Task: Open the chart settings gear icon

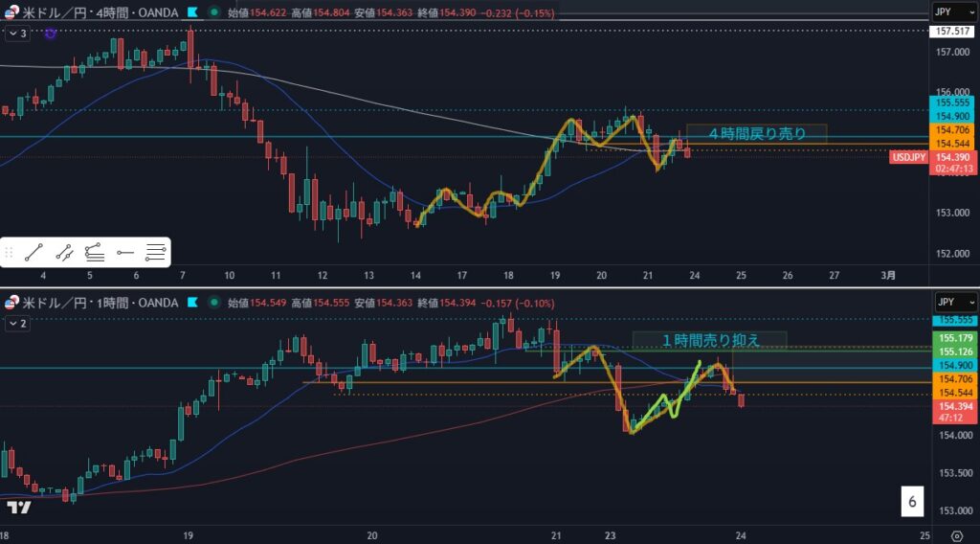Action: point(957,533)
